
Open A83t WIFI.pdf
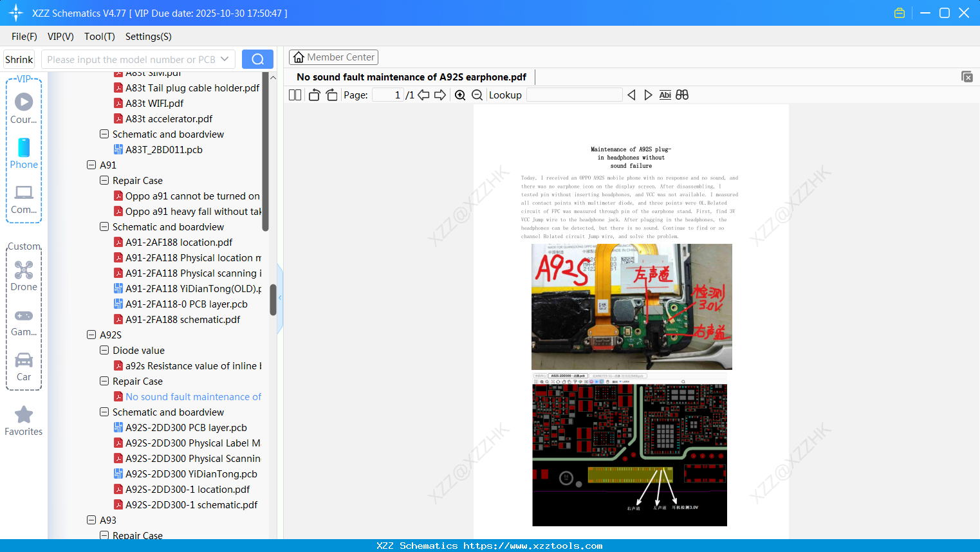[x=149, y=103]
